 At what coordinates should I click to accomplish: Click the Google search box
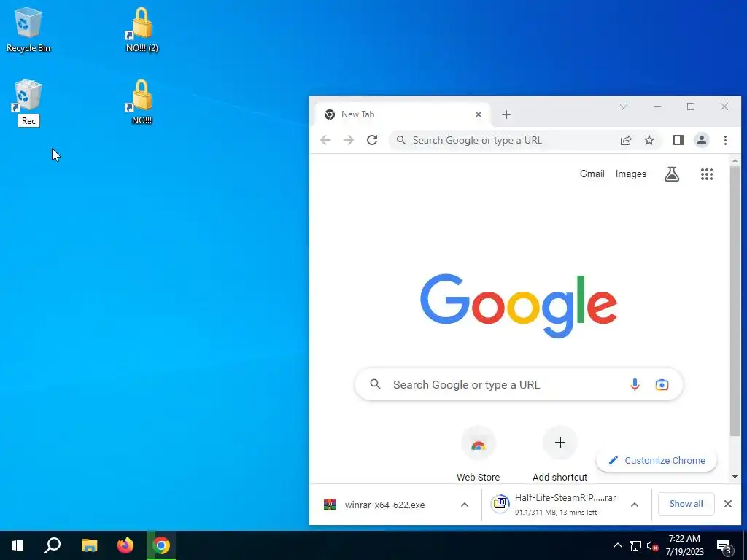(519, 384)
